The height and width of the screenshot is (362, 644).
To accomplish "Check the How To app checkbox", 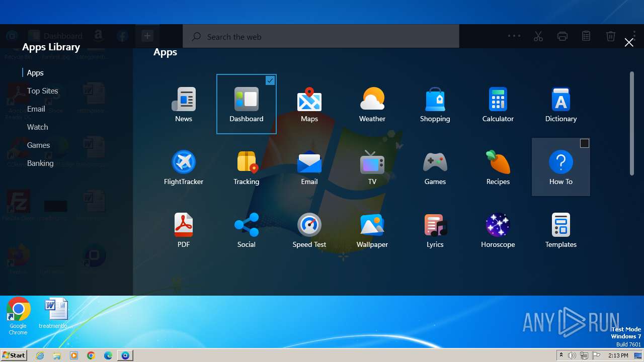I will [x=585, y=143].
